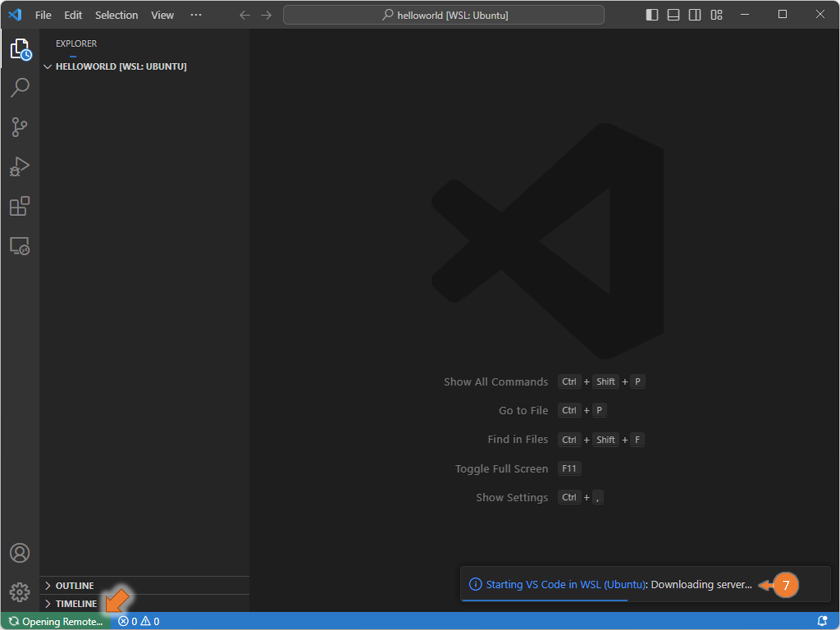Screen dimensions: 840x630
Task: Click the VS Code logo icon
Action: [15, 15]
